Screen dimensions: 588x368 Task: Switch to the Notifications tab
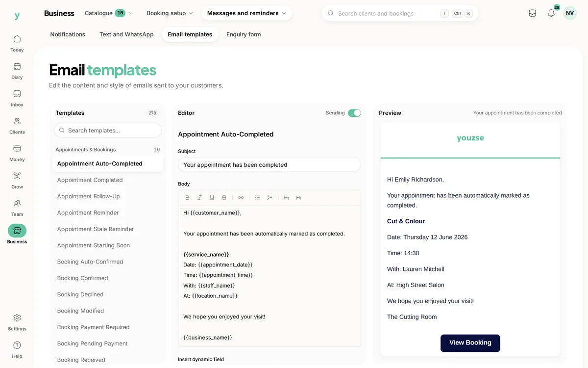(x=68, y=34)
